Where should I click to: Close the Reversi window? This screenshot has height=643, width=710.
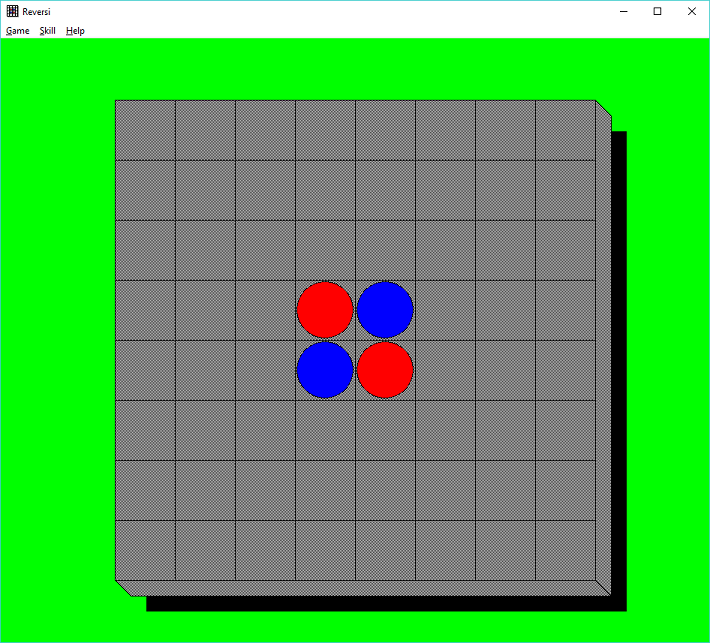692,11
